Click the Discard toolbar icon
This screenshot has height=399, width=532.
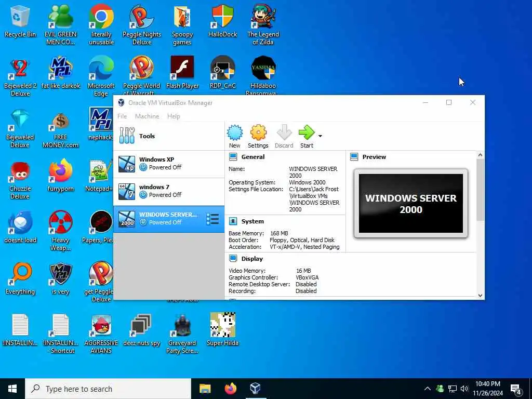coord(284,136)
